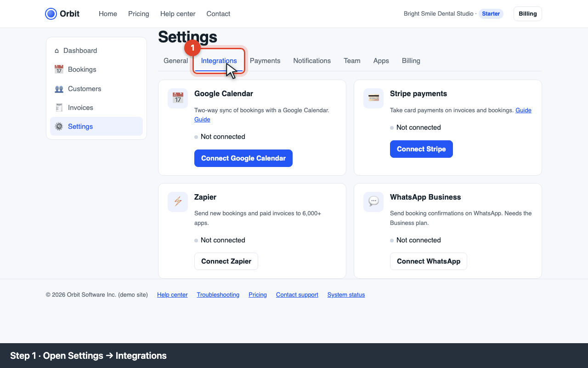Open the Customers sidebar item
Image resolution: width=588 pixels, height=368 pixels.
pos(96,89)
